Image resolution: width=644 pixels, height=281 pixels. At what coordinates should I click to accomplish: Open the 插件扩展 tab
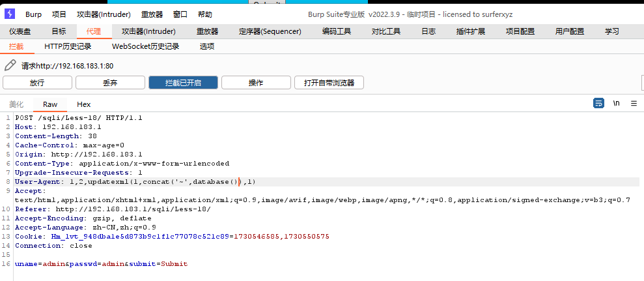[471, 31]
